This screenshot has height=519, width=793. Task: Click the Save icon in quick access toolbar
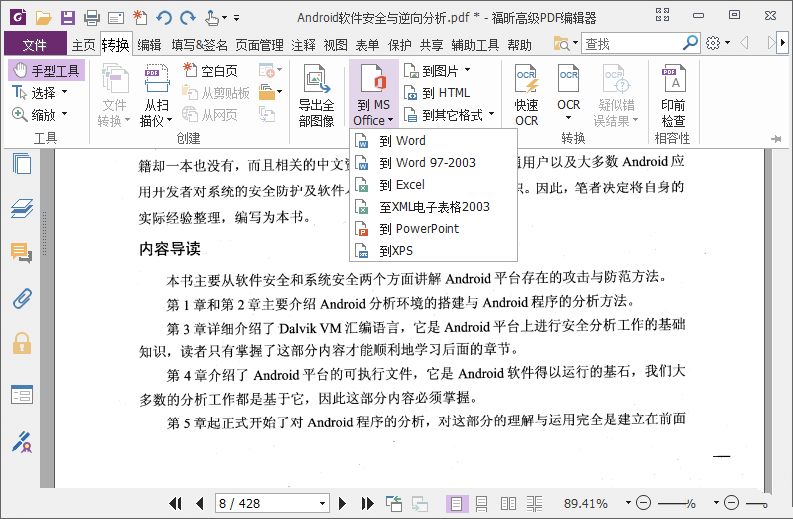coord(67,17)
